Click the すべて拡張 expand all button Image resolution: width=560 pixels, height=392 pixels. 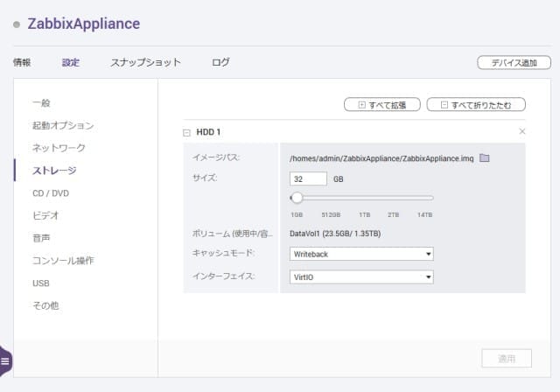click(382, 105)
